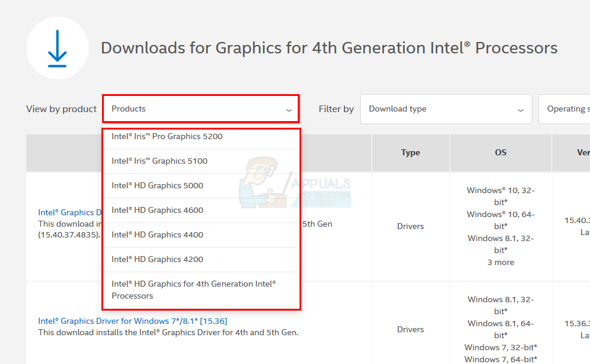Click the 'Windows 7, 32-bit*' text
This screenshot has width=590, height=364.
501,347
